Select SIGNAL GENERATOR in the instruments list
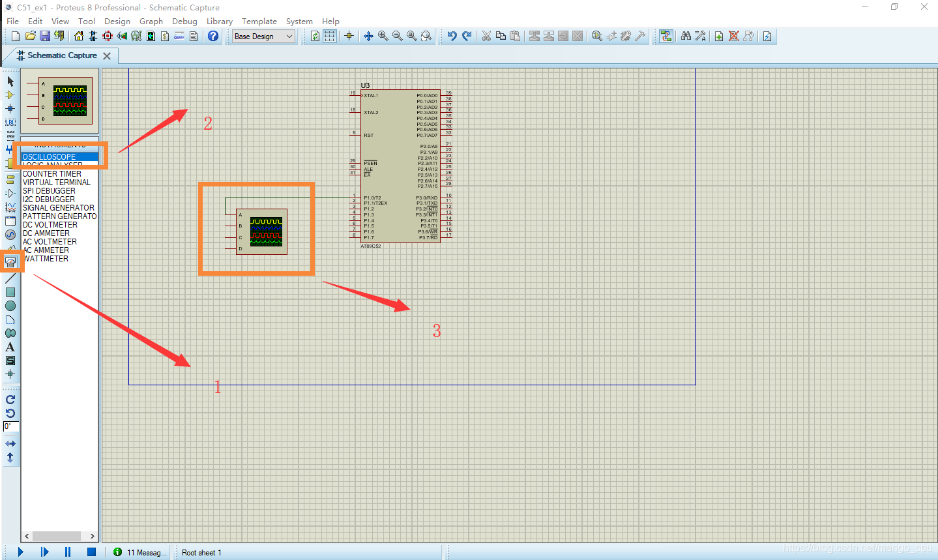The image size is (938, 560). 59,208
